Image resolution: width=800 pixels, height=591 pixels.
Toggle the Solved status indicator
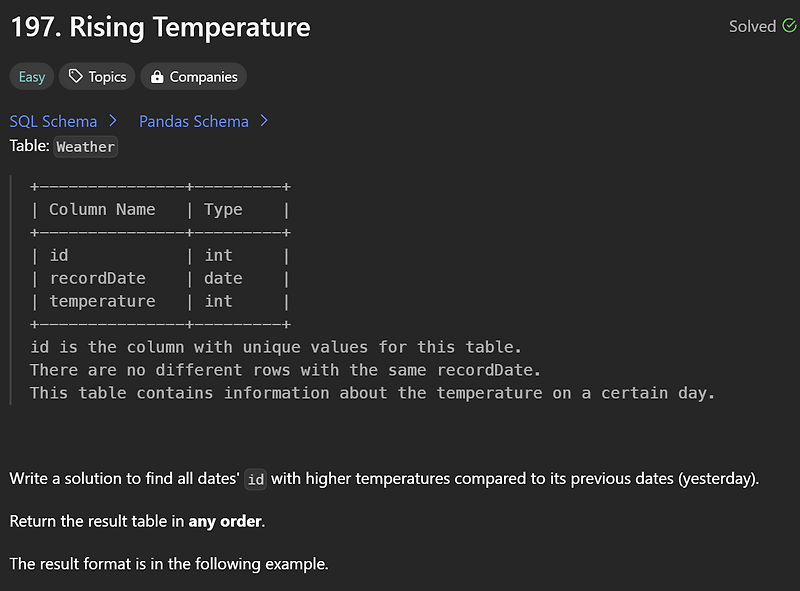tap(763, 26)
